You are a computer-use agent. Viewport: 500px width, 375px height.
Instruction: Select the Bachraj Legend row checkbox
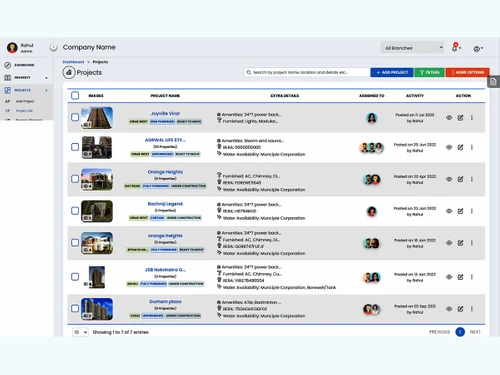coord(75,211)
